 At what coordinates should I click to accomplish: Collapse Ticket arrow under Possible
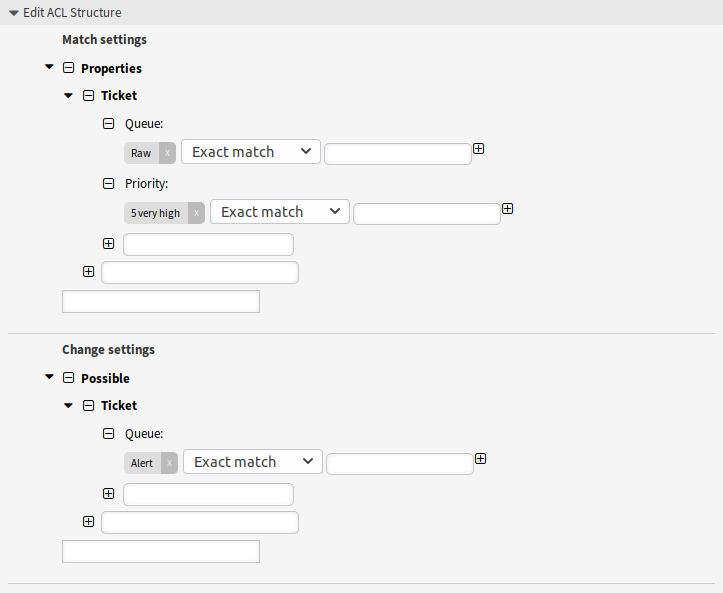click(68, 405)
